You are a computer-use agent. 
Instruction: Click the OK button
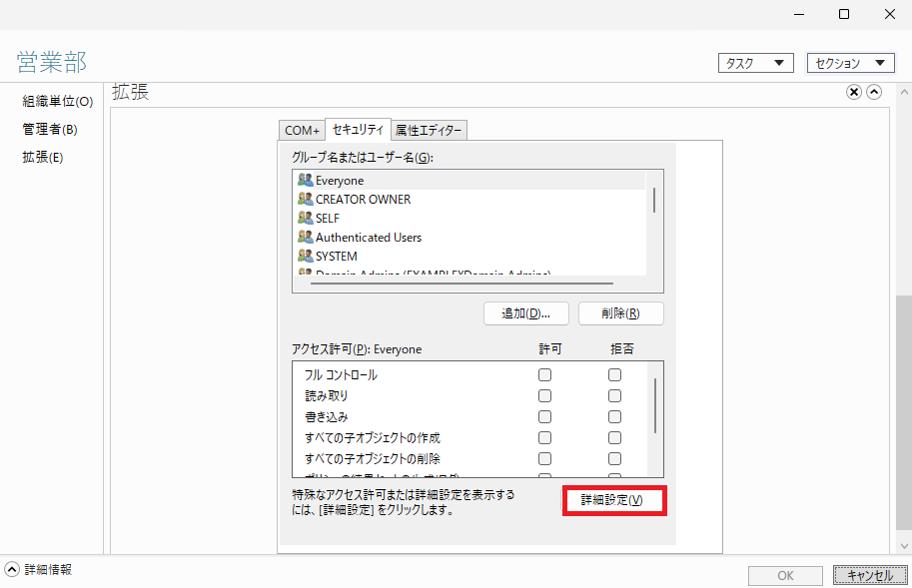click(785, 575)
